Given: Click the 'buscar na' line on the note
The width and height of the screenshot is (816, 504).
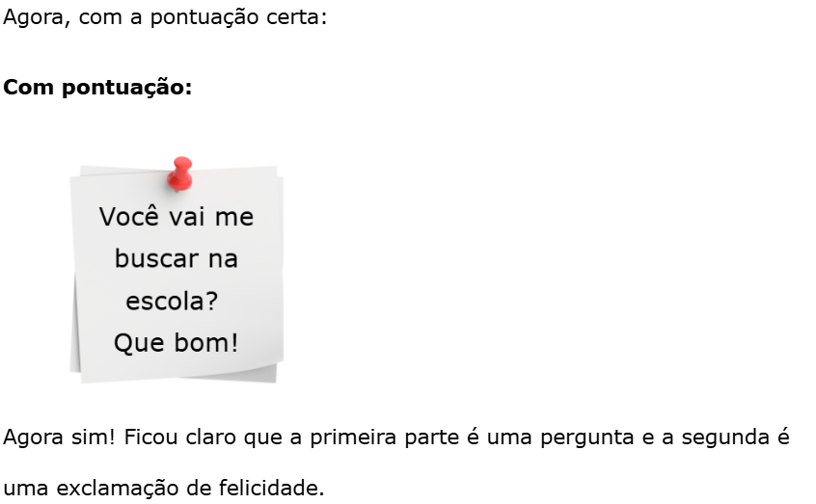Looking at the screenshot, I should (177, 258).
